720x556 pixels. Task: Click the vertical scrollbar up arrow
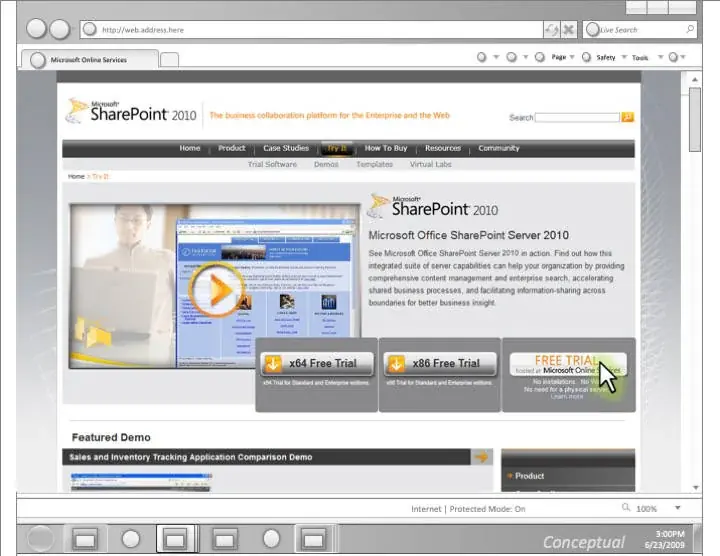click(695, 79)
